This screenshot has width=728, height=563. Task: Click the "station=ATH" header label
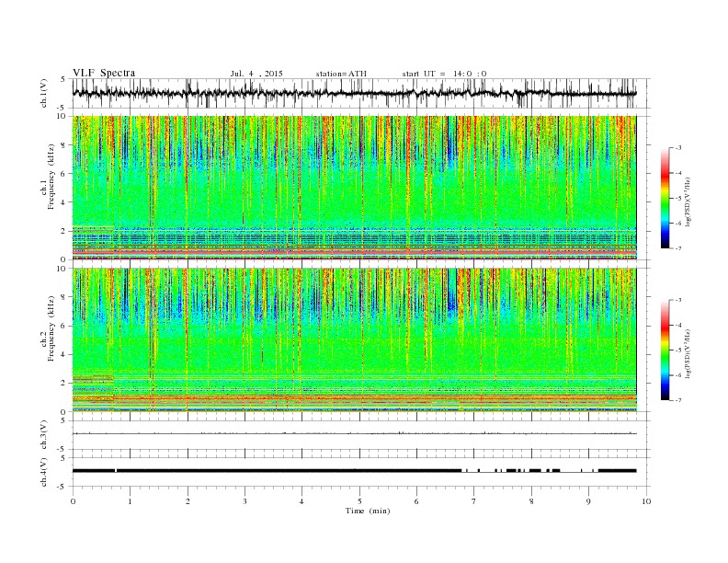coord(341,74)
